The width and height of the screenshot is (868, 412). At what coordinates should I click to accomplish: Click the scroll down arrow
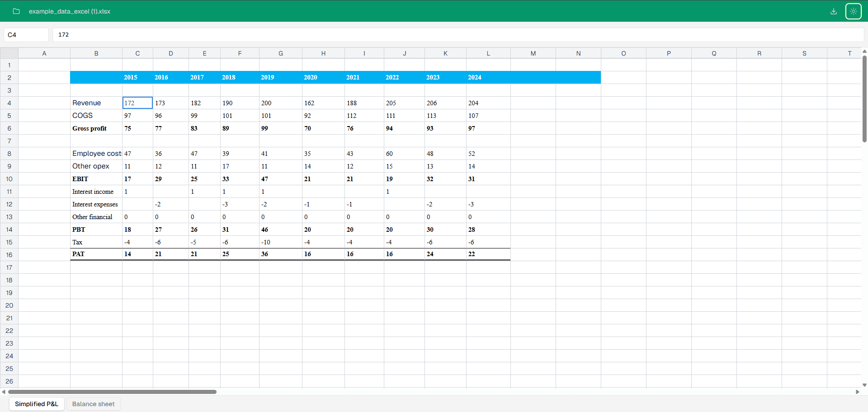[x=864, y=385]
